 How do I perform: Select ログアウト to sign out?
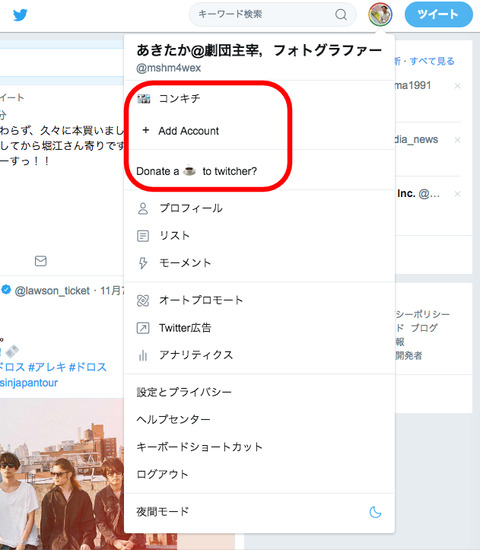[x=162, y=474]
